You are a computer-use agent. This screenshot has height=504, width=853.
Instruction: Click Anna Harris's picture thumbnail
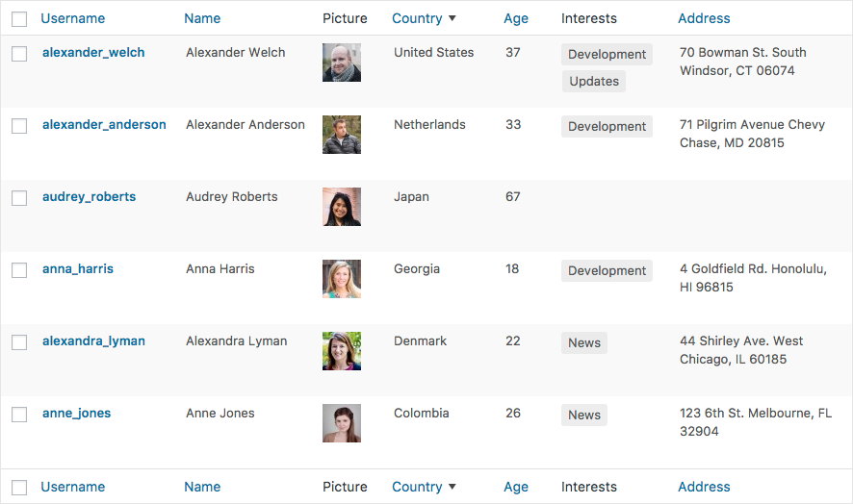coord(342,279)
